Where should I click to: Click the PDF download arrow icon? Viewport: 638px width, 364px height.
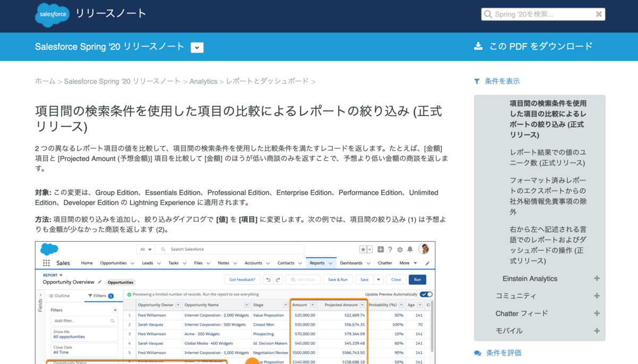coord(478,46)
